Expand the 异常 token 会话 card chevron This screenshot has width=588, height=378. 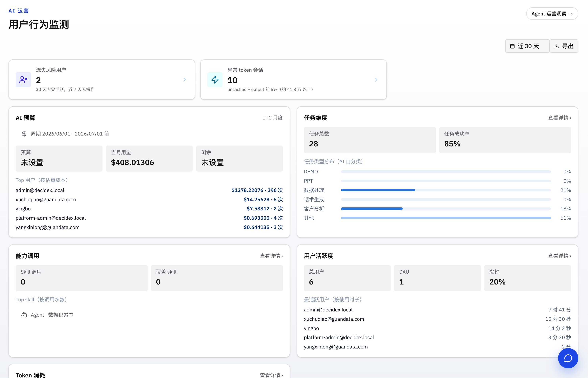376,79
